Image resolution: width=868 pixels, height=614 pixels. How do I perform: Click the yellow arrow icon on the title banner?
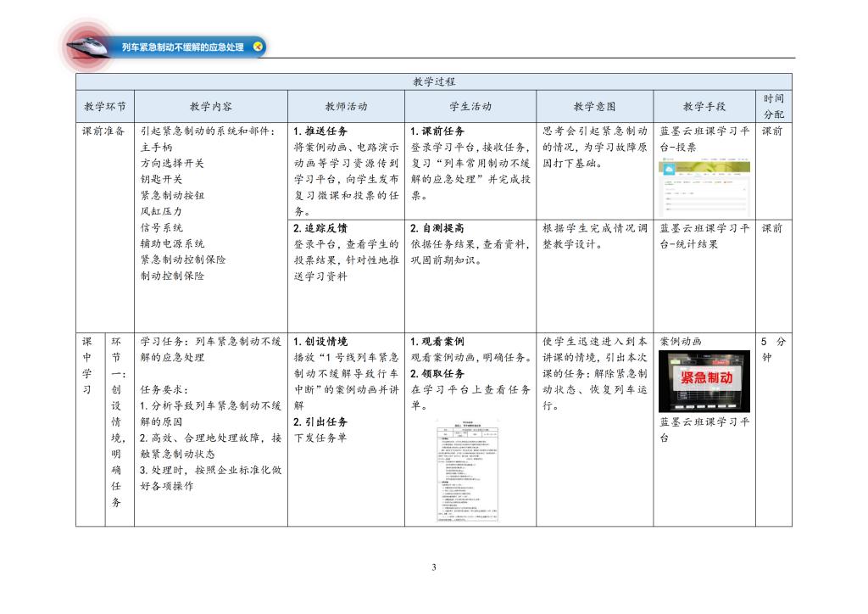point(258,47)
